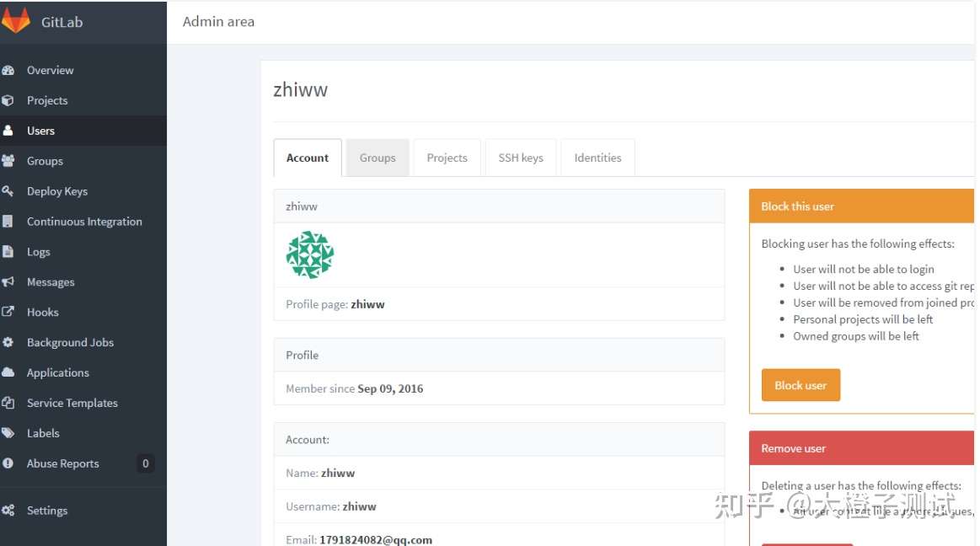Switch to the user Projects tab

click(447, 158)
